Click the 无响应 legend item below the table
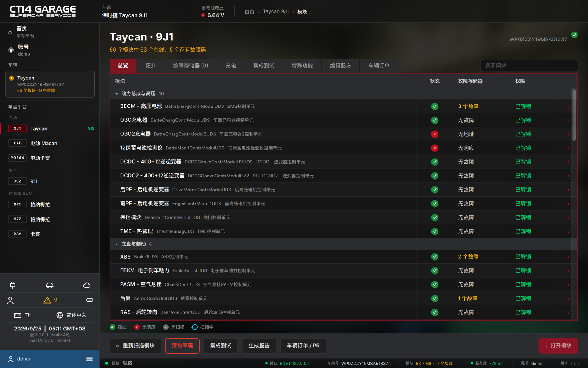This screenshot has width=588, height=368. point(145,327)
